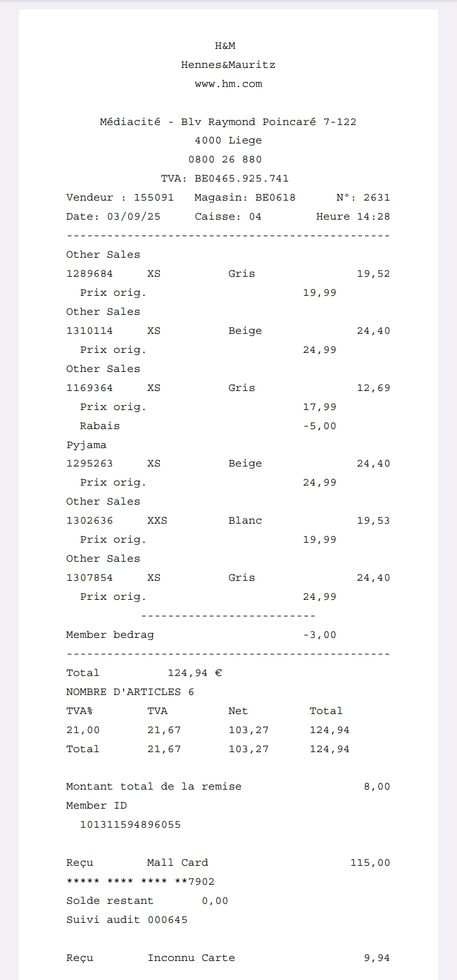Click the Member bedrag line
457x980 pixels.
pos(110,635)
